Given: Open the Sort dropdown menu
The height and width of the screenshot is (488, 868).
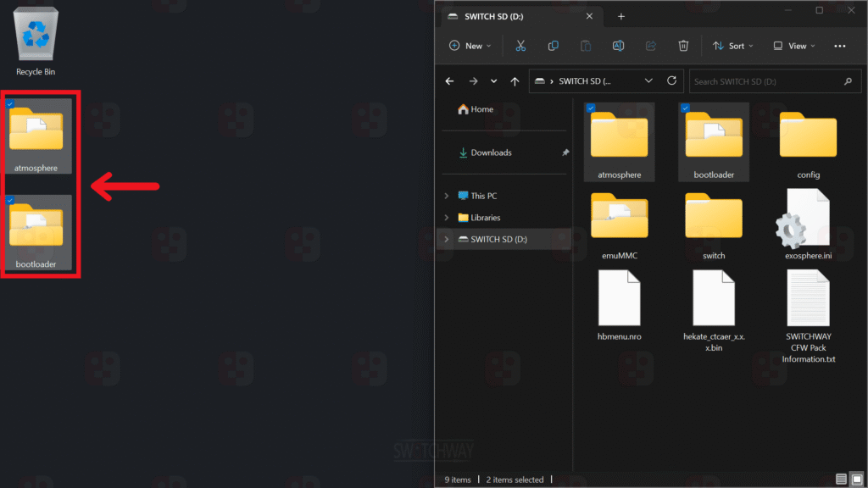Looking at the screenshot, I should coord(733,46).
